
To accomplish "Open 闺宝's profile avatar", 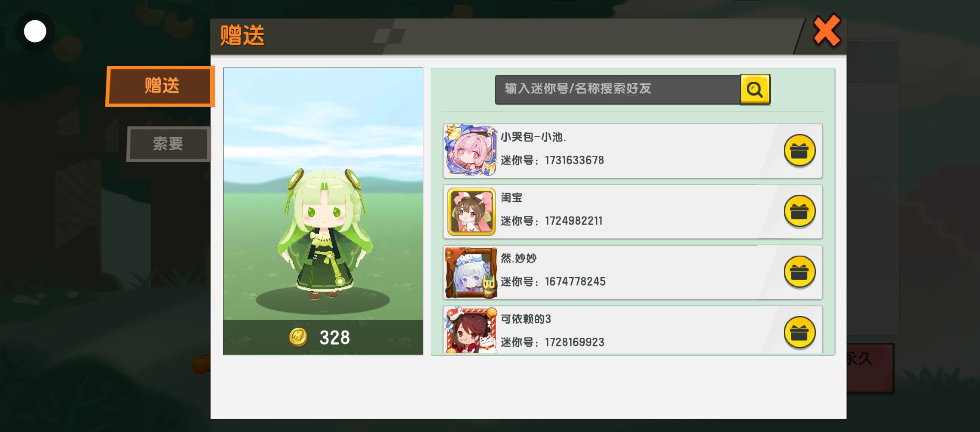I will 471,211.
